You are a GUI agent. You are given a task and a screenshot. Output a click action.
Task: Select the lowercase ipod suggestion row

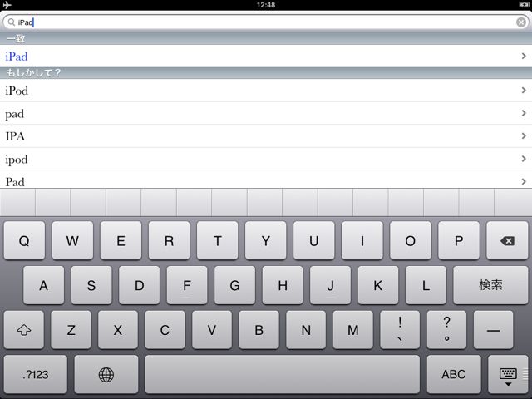tap(266, 159)
